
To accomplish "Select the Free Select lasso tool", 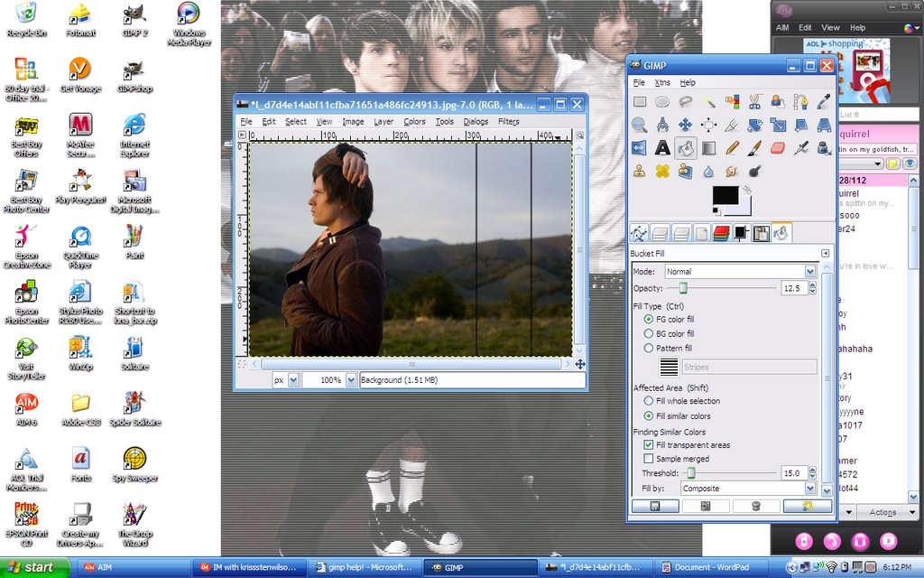I will coord(686,101).
